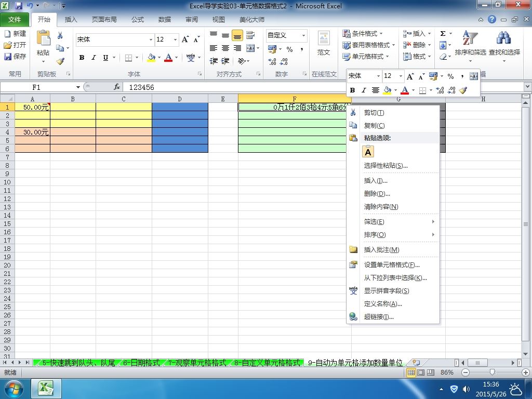Choose 设置单元格格式 from context menu
This screenshot has height=399, width=532.
[393, 264]
